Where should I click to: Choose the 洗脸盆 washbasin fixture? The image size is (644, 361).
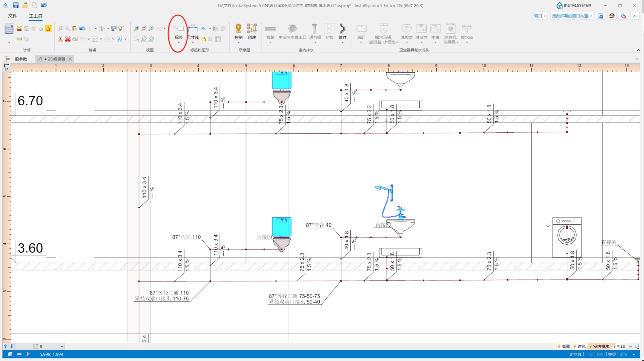pos(406,32)
